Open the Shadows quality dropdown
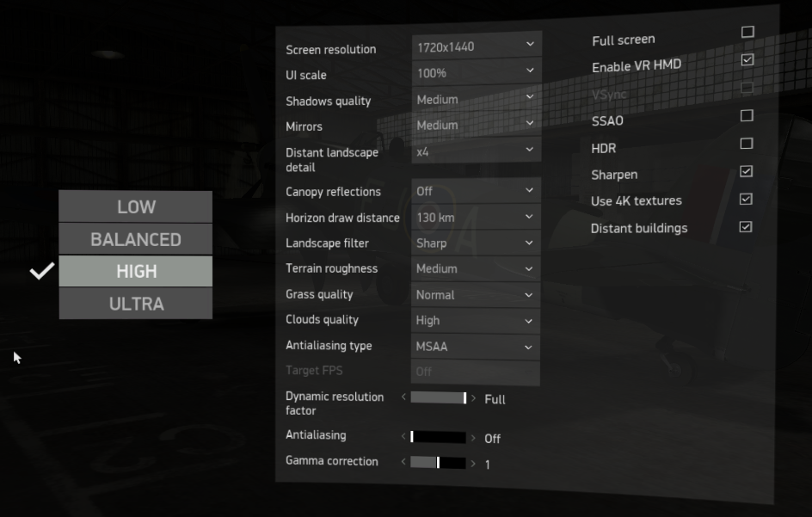This screenshot has height=517, width=812. (477, 98)
